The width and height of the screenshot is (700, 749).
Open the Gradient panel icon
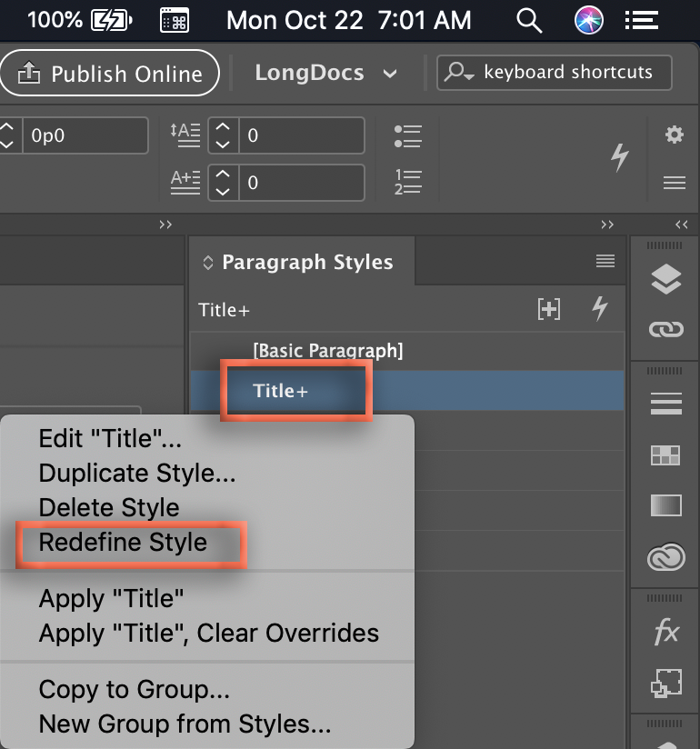click(x=666, y=504)
